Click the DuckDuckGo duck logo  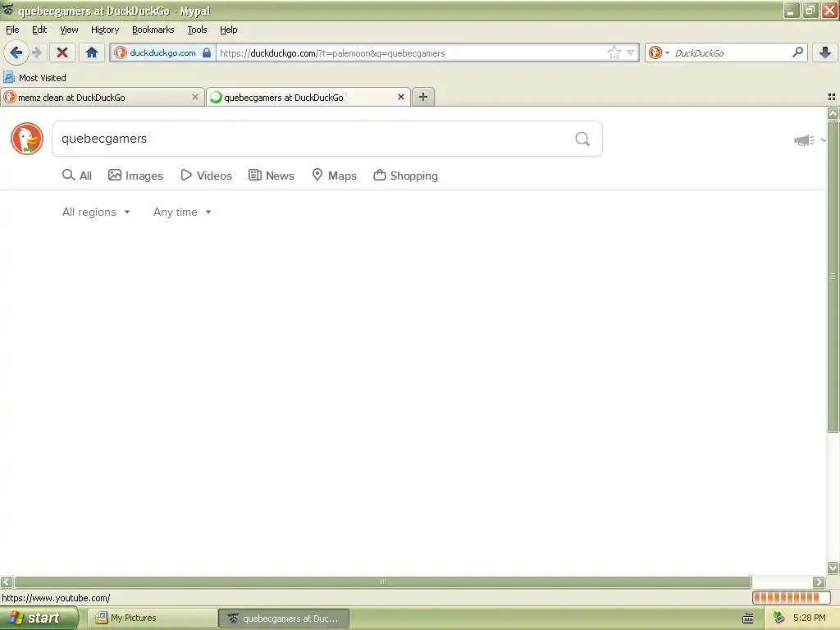(x=27, y=139)
